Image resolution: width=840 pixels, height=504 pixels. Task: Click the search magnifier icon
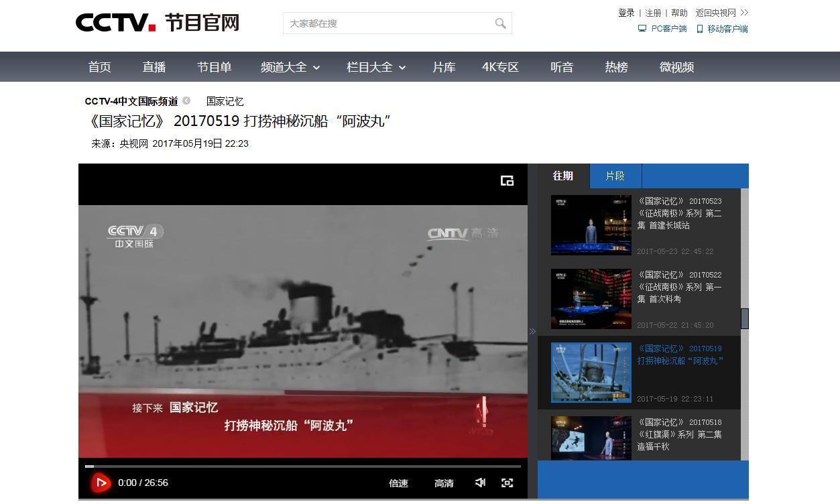click(x=500, y=23)
